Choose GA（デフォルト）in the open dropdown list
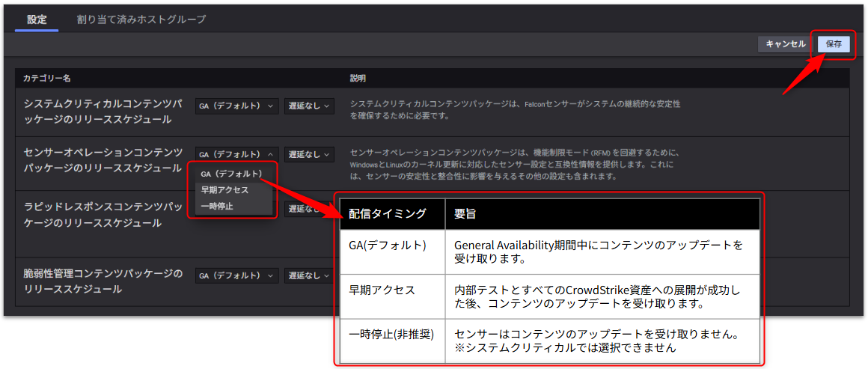868x369 pixels. [232, 174]
